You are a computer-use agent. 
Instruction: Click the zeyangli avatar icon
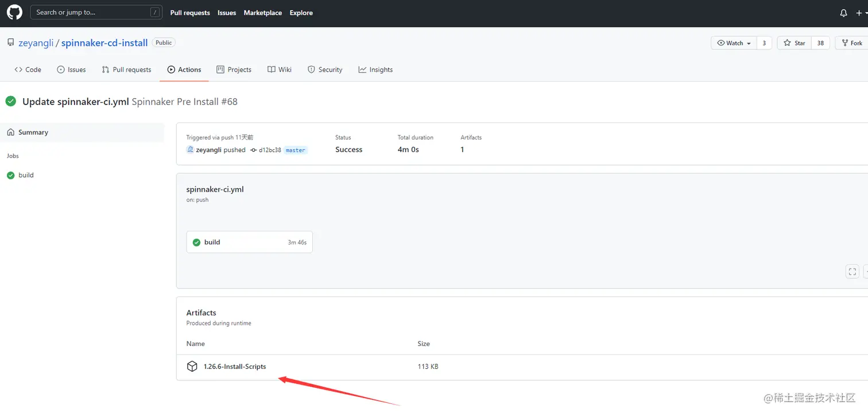point(190,150)
